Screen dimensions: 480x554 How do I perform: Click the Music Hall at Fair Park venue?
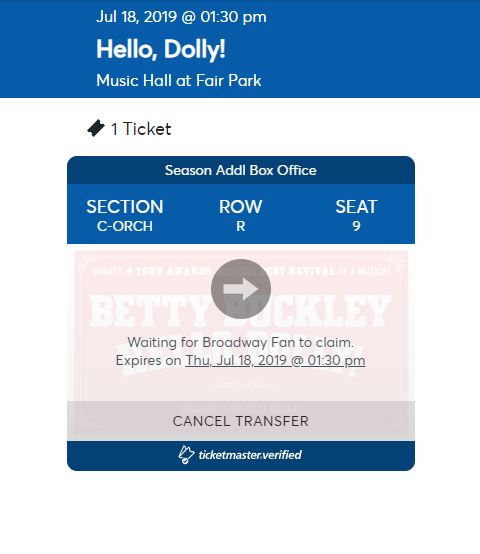pos(179,81)
